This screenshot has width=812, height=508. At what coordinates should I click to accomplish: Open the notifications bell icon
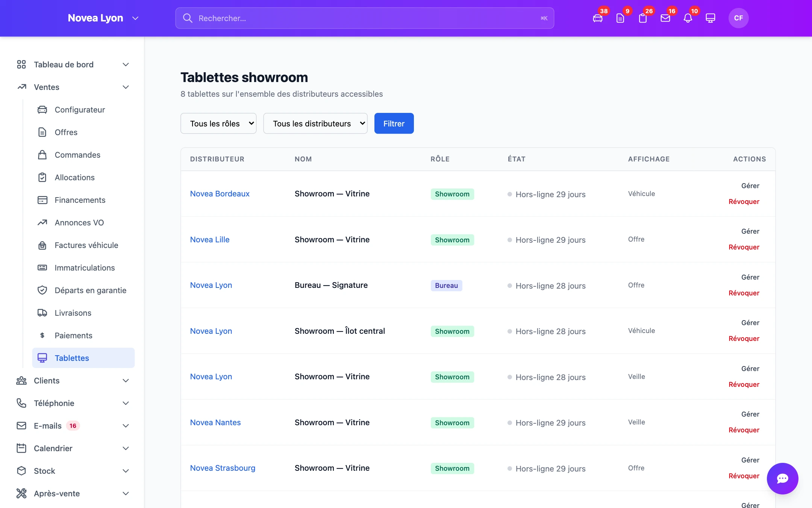tap(688, 18)
